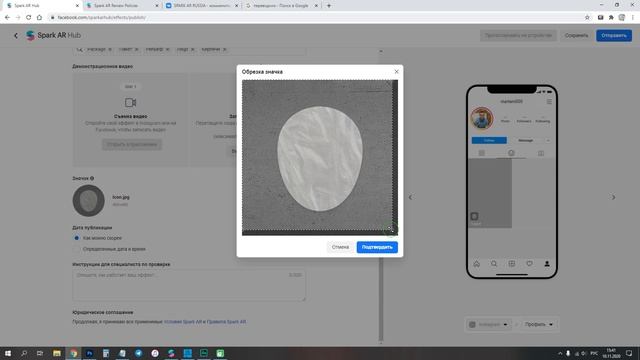The width and height of the screenshot is (640, 360).
Task: Click the blue Отправить button
Action: pyautogui.click(x=614, y=36)
